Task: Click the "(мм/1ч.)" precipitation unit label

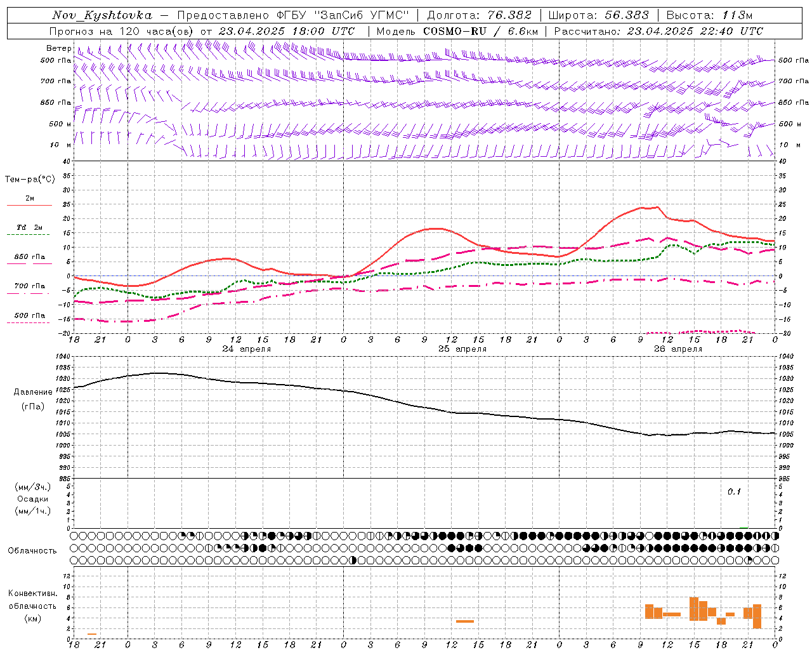Action: [33, 511]
